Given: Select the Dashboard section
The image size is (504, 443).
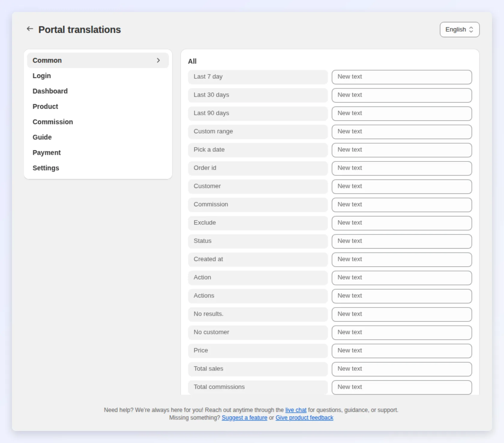Looking at the screenshot, I should (98, 91).
